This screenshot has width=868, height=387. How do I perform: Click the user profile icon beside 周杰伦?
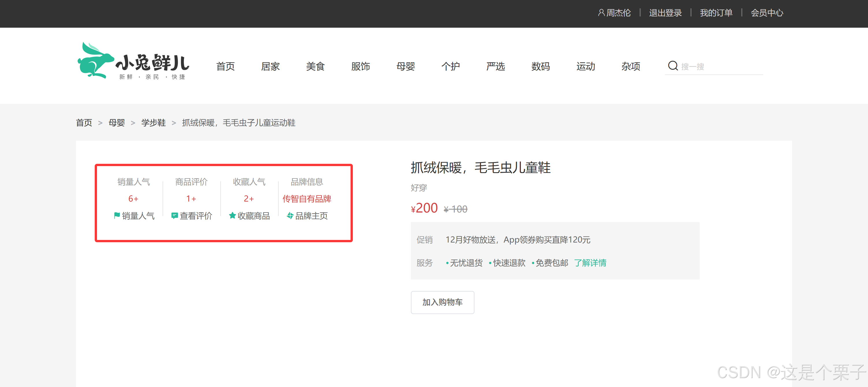pos(601,13)
